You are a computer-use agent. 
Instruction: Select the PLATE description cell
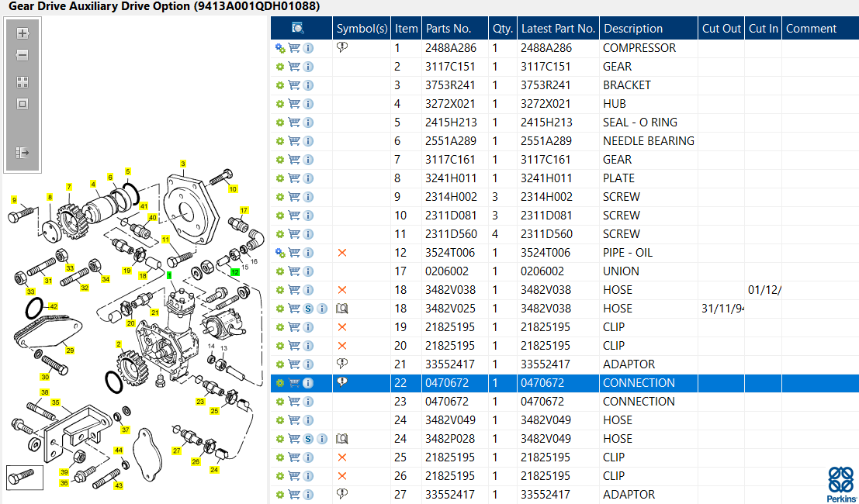pos(618,178)
